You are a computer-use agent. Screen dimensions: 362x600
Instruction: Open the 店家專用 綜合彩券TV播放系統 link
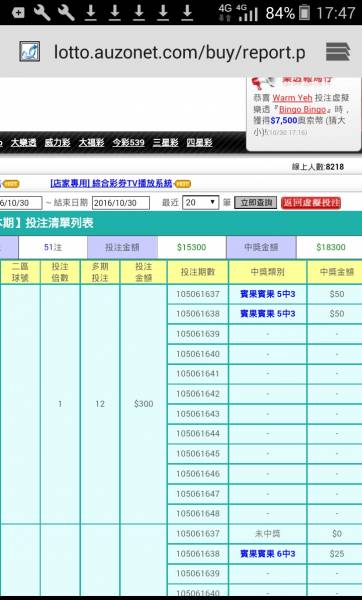click(x=111, y=183)
